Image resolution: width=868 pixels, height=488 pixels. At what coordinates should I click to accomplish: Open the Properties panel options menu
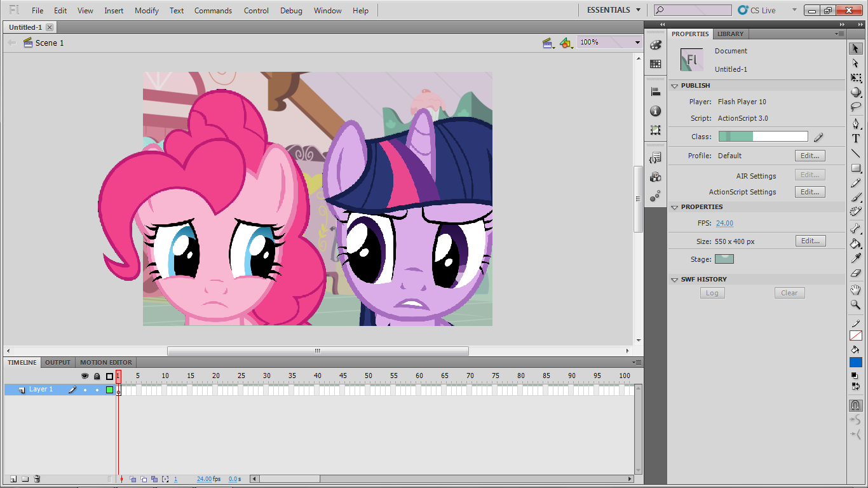click(x=840, y=34)
